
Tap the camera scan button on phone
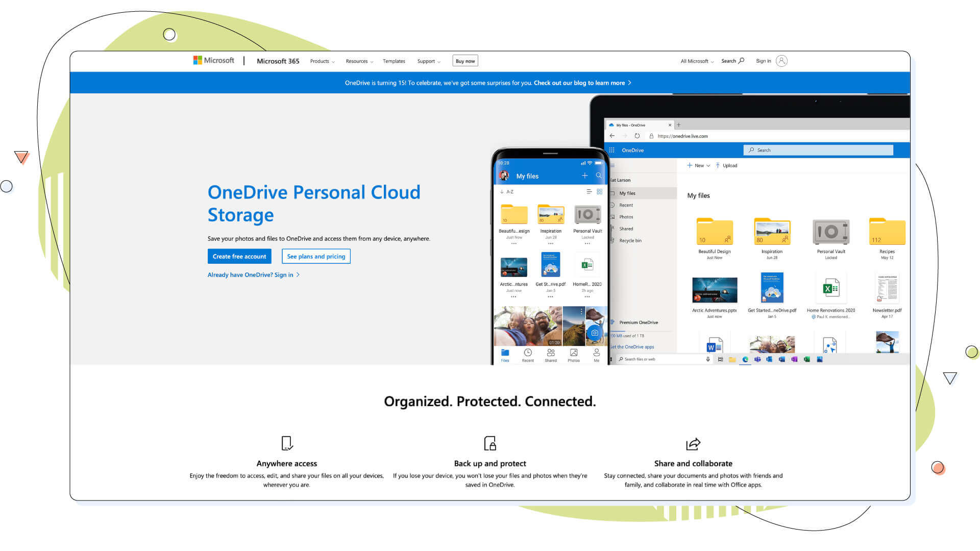pos(595,333)
